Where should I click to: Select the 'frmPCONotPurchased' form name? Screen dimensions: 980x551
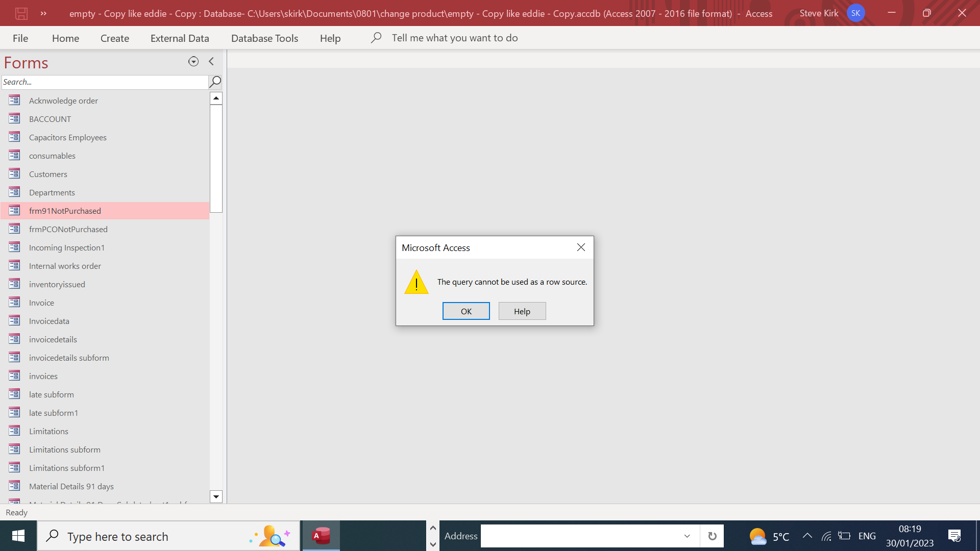[68, 229]
